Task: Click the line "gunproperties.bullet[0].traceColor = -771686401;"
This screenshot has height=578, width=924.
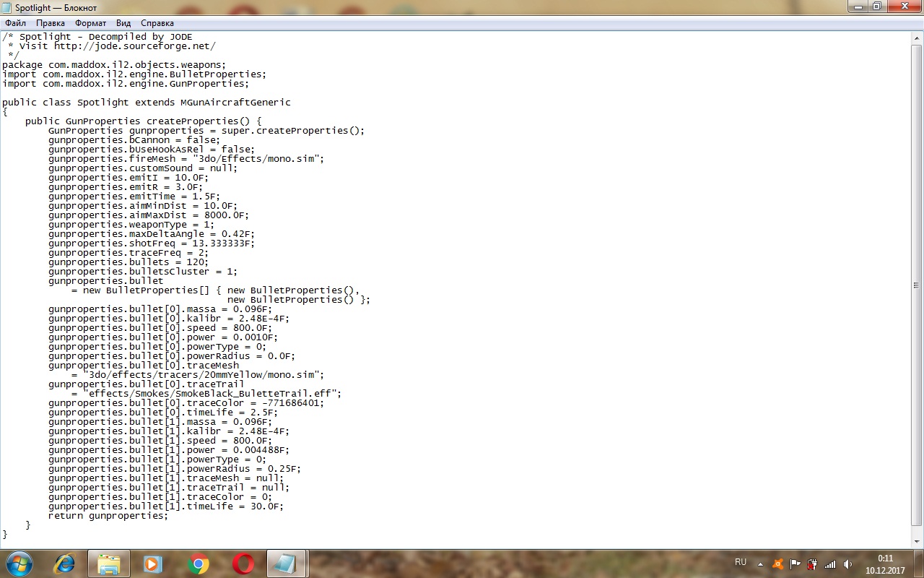Action: pos(186,402)
